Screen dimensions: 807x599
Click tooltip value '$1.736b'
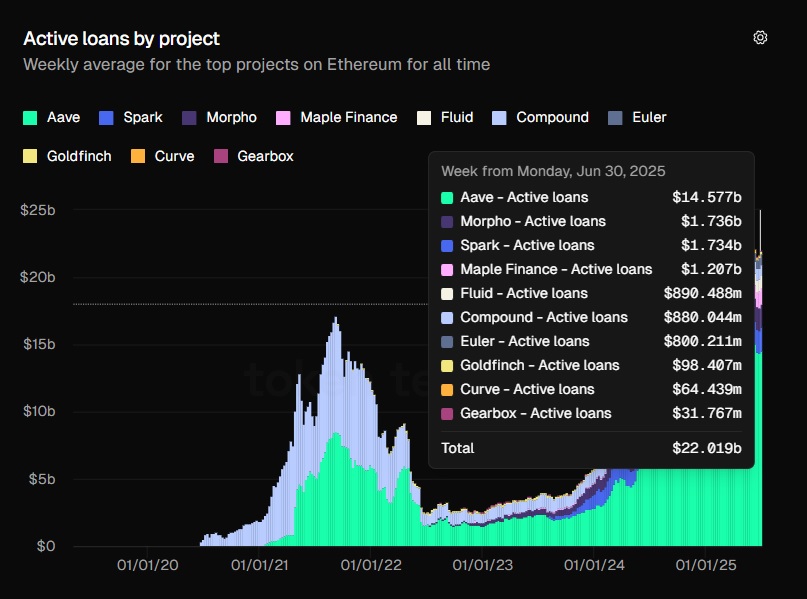point(711,221)
